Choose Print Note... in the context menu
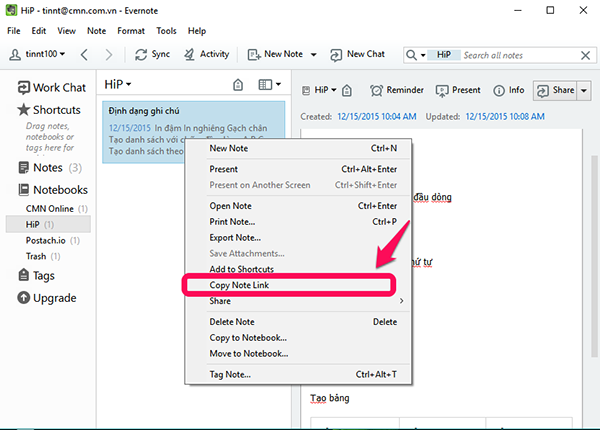 [x=298, y=222]
